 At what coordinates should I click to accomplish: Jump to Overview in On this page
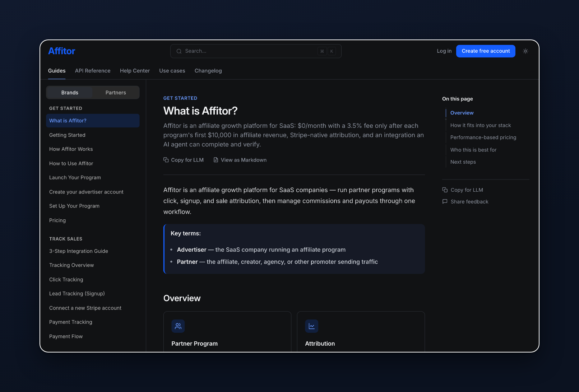[462, 113]
